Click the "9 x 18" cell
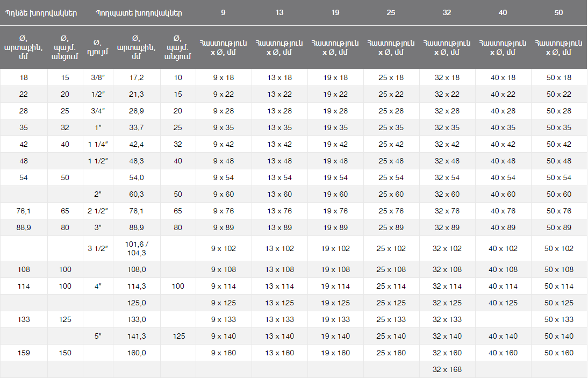This screenshot has width=588, height=379. (224, 77)
